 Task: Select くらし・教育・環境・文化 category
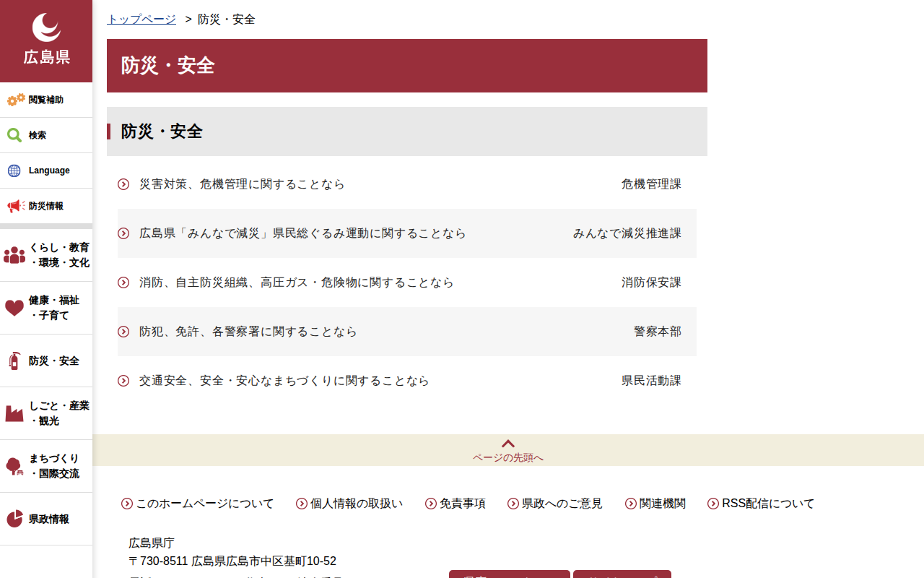coord(46,255)
